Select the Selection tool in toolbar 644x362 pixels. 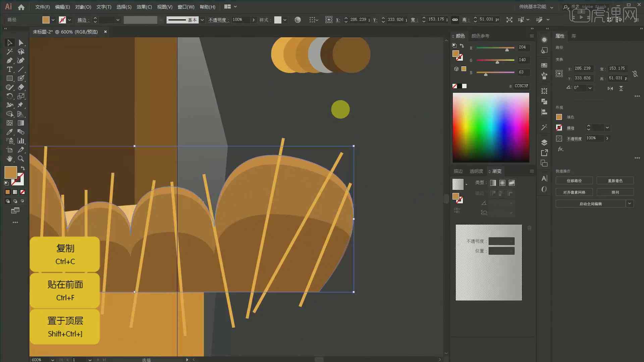[x=9, y=43]
